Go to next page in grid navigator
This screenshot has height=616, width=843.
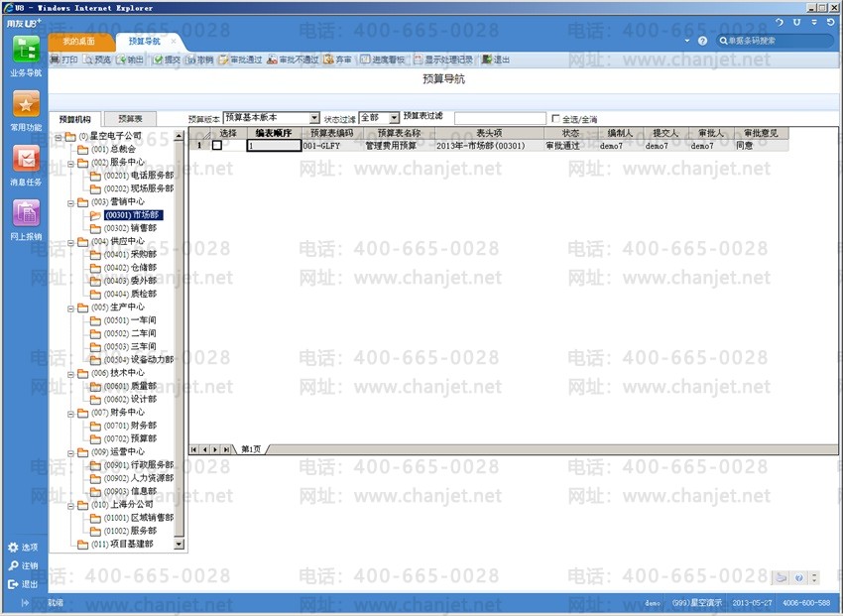tap(215, 449)
